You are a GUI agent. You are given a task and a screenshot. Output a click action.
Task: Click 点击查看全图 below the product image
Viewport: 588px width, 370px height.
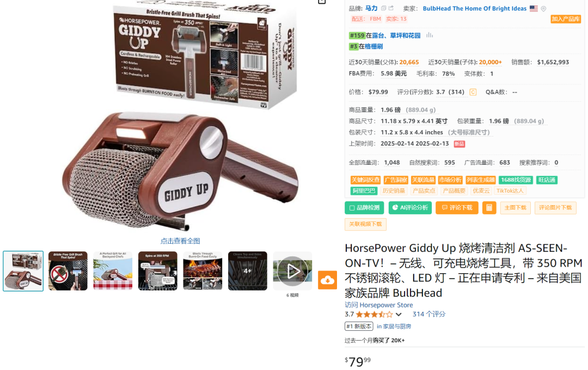tap(180, 241)
